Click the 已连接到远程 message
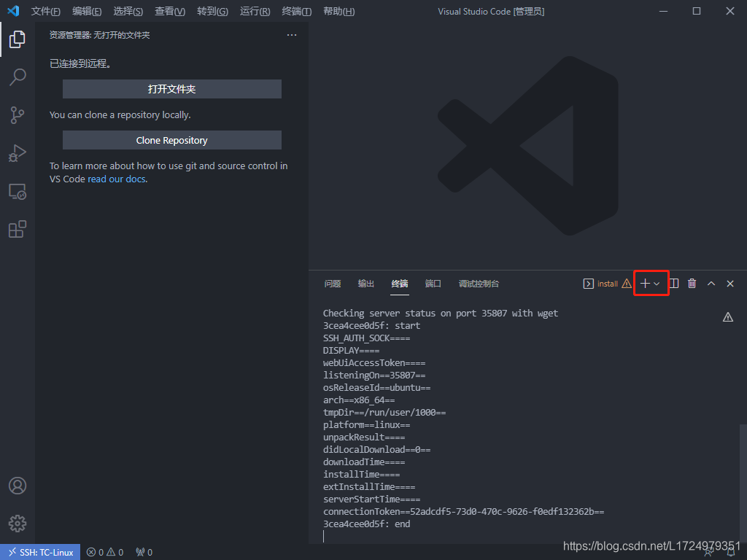This screenshot has height=560, width=747. pyautogui.click(x=80, y=63)
